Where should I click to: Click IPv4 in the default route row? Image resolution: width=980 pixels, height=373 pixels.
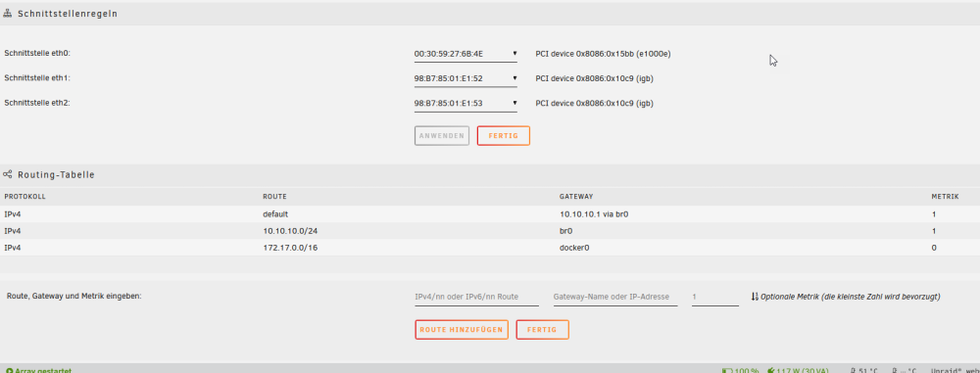click(13, 214)
